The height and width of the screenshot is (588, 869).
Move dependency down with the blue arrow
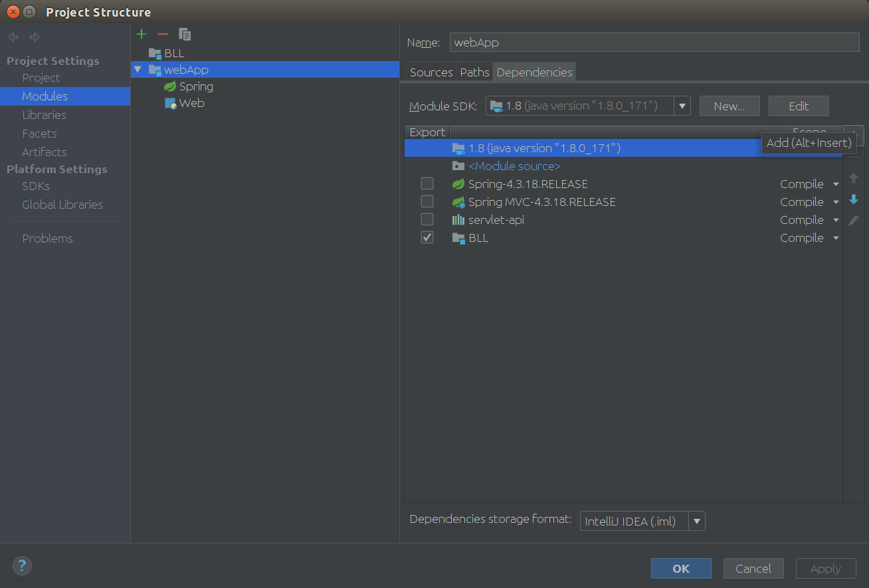[x=854, y=199]
